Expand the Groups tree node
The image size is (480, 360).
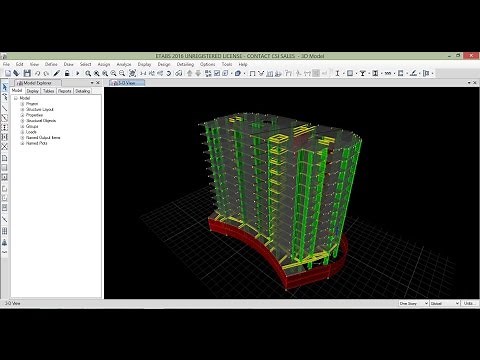[x=23, y=127]
